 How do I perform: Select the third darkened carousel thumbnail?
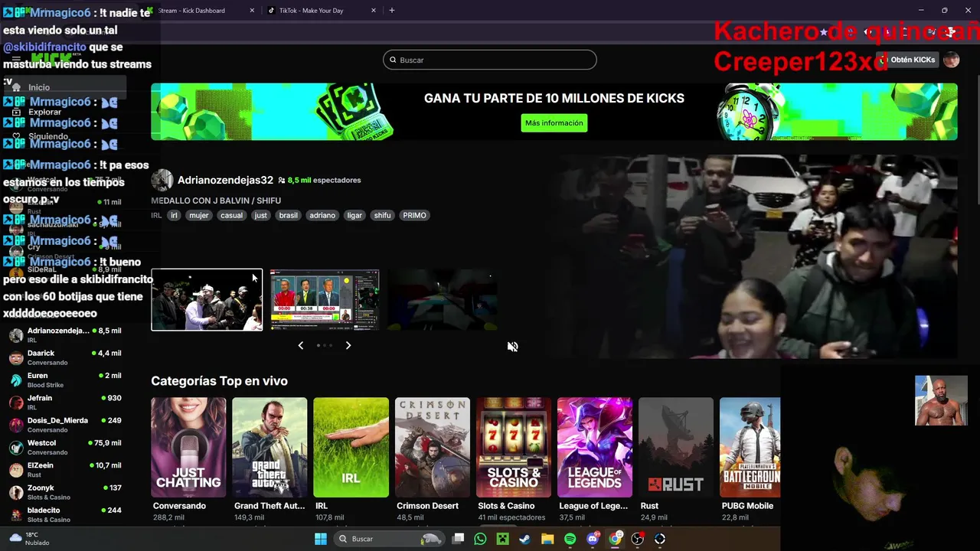click(442, 300)
